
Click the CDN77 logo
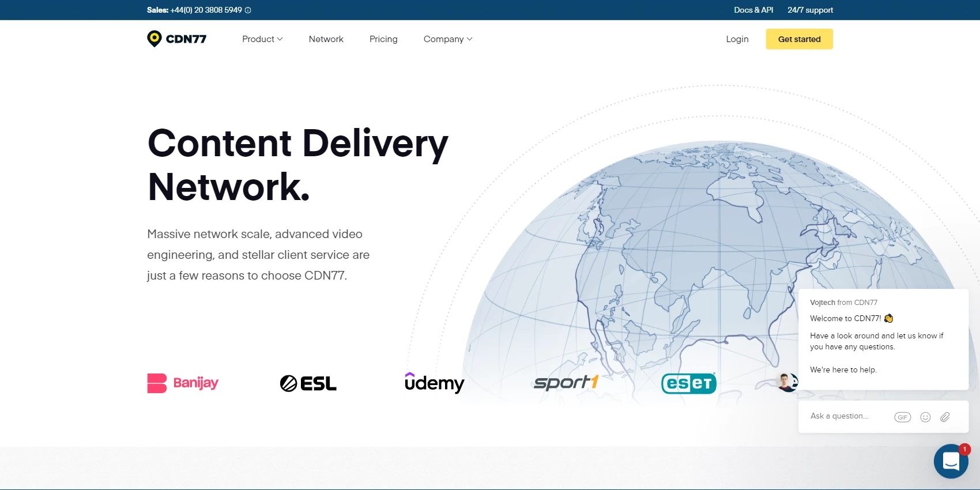pyautogui.click(x=176, y=39)
